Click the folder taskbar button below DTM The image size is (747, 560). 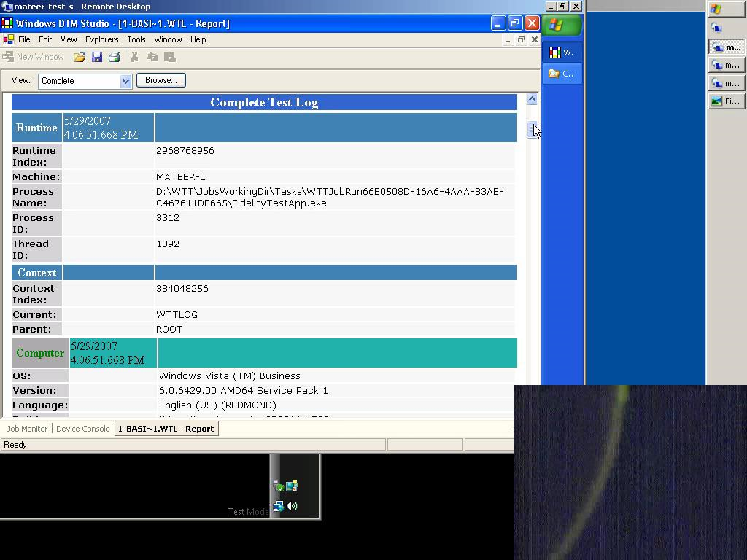tap(562, 74)
